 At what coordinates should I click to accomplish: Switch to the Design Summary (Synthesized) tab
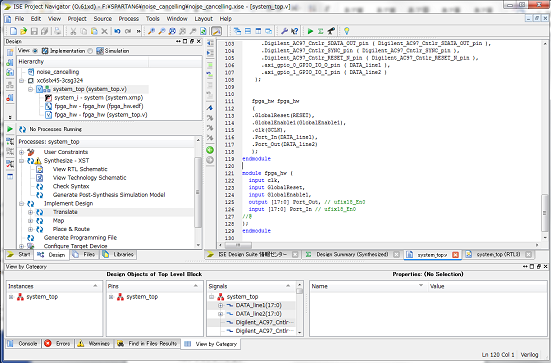351,254
